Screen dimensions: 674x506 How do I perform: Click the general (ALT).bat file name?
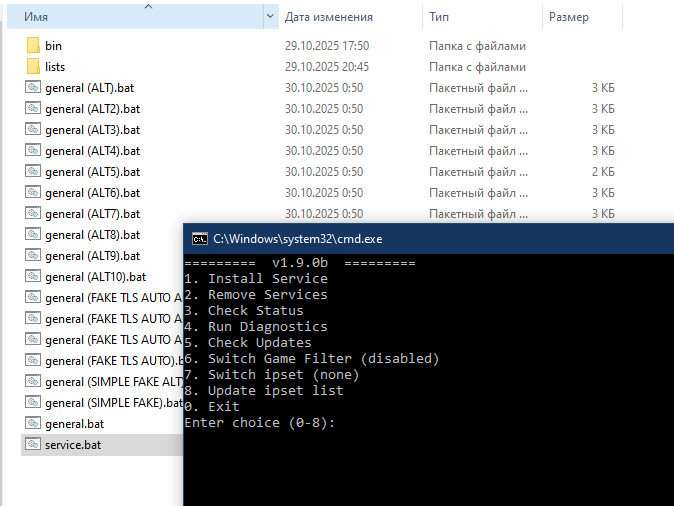(x=89, y=88)
